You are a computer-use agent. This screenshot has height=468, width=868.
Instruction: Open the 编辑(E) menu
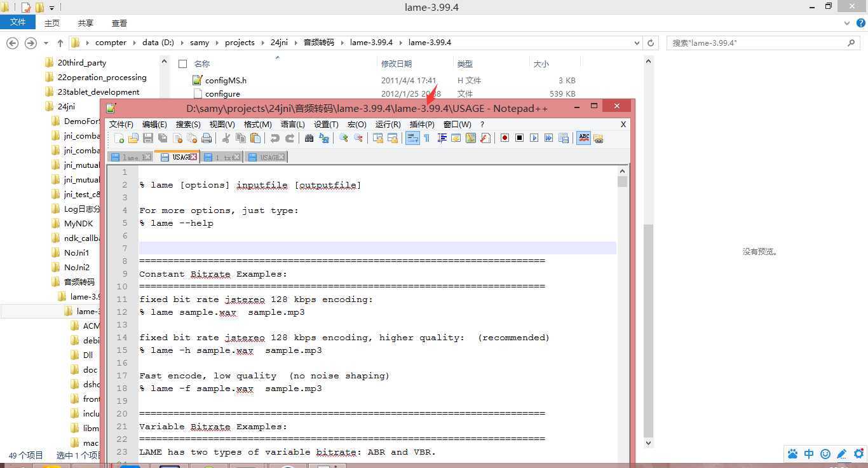pyautogui.click(x=154, y=124)
